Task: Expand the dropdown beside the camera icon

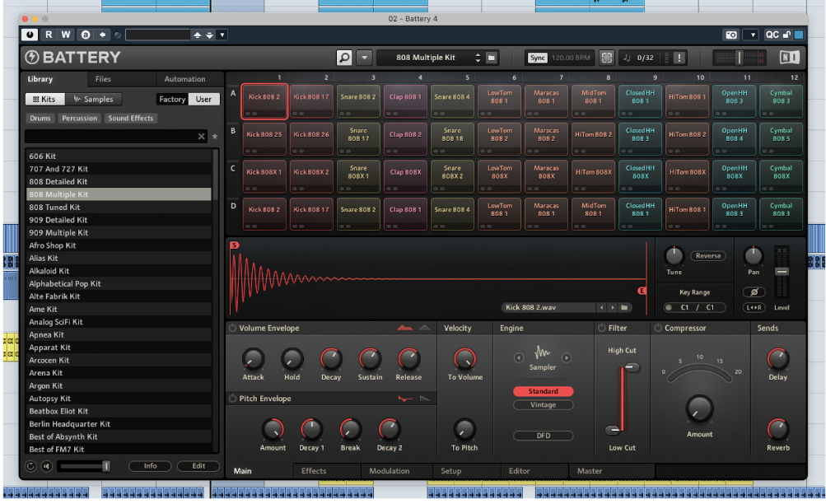Action: click(750, 35)
